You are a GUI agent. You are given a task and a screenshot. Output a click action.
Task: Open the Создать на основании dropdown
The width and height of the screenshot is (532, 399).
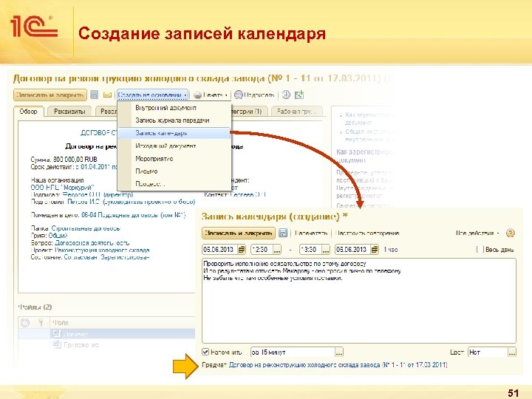152,95
